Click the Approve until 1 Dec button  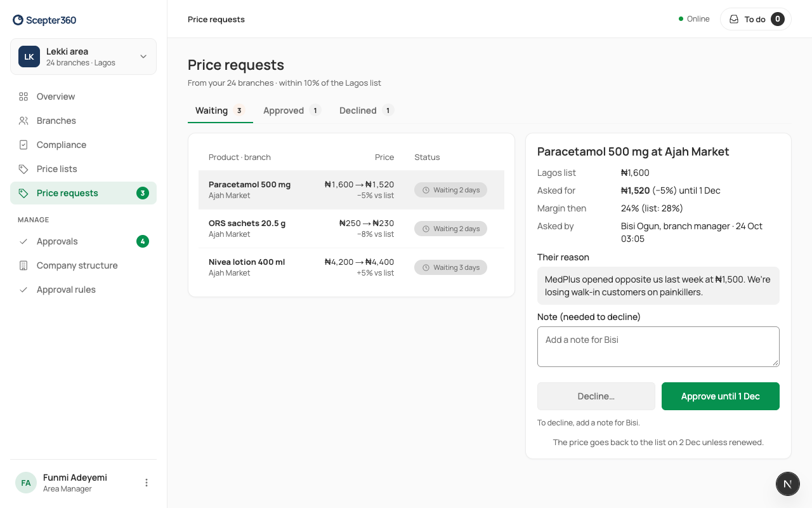721,396
